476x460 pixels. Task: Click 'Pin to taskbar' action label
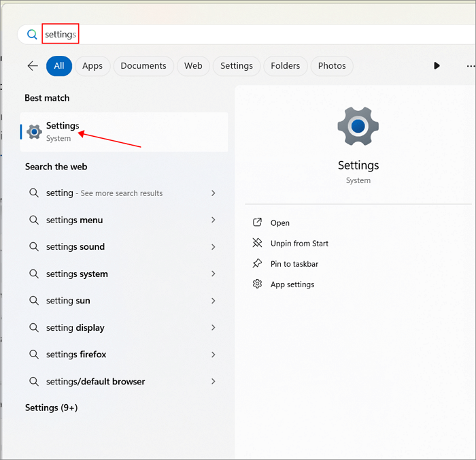[294, 264]
